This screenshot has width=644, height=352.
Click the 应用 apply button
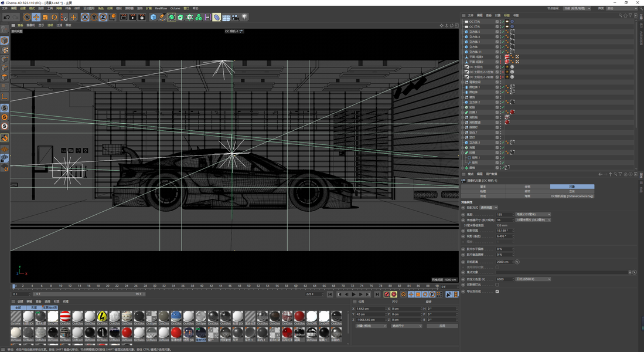point(442,326)
